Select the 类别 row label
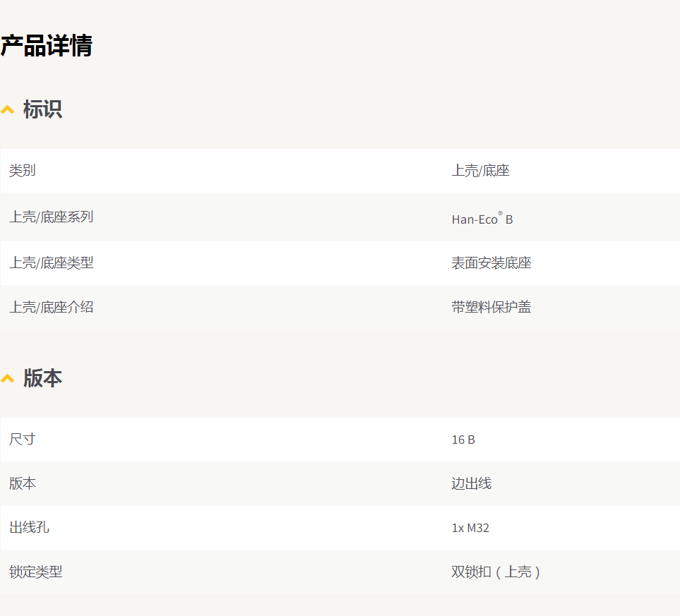 pos(22,171)
